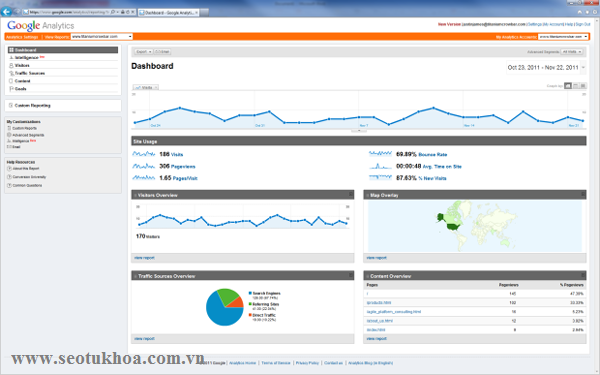Expand the date range selector arrow
This screenshot has width=600, height=375.
tap(583, 68)
